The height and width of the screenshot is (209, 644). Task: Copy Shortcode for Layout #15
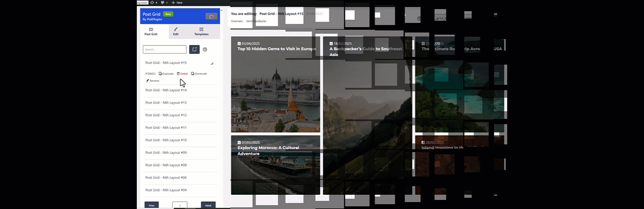199,74
